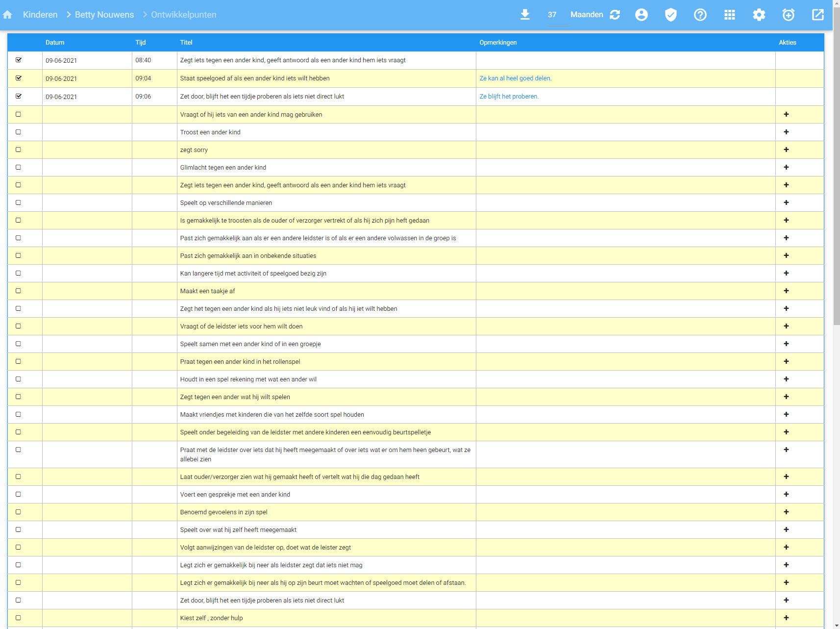Click the download icon in the top bar
This screenshot has height=629, width=840.
click(525, 15)
